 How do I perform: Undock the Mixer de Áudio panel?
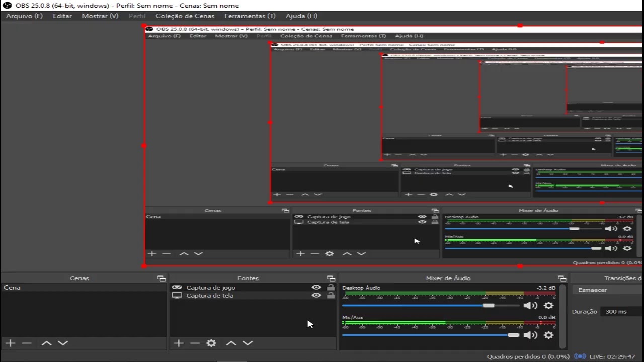tap(562, 278)
